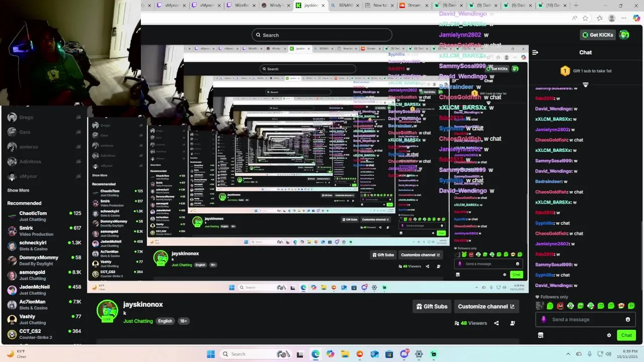Open browser profile icon
Image resolution: width=644 pixels, height=362 pixels.
(x=611, y=18)
